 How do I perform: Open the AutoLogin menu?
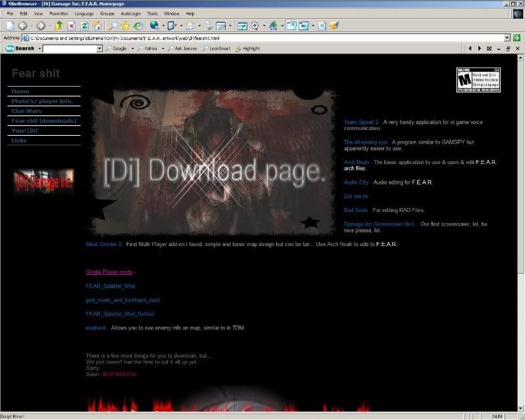(x=131, y=14)
